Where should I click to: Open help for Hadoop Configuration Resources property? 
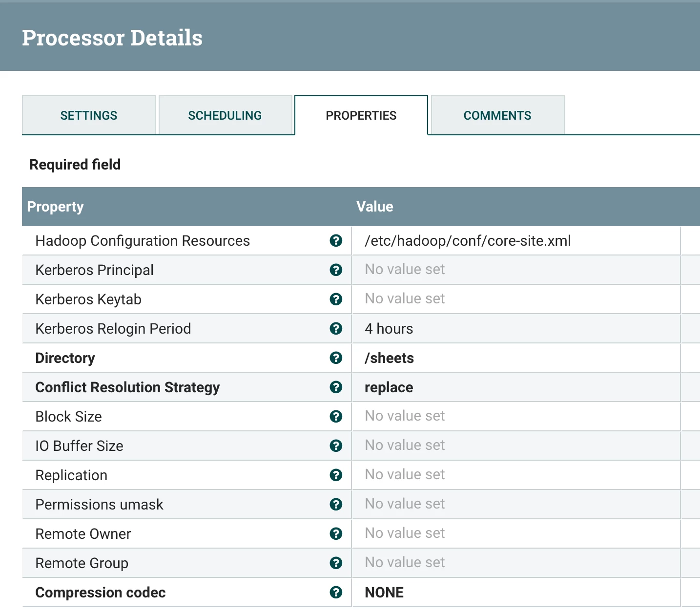pos(336,240)
